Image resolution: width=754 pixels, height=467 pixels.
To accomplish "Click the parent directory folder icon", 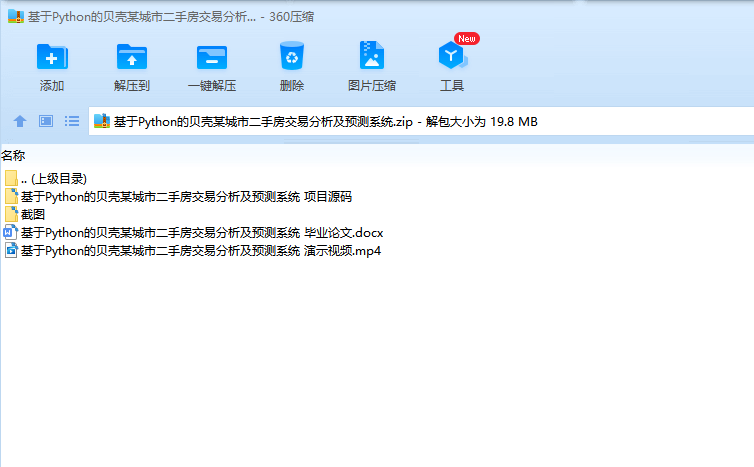I will tap(11, 178).
